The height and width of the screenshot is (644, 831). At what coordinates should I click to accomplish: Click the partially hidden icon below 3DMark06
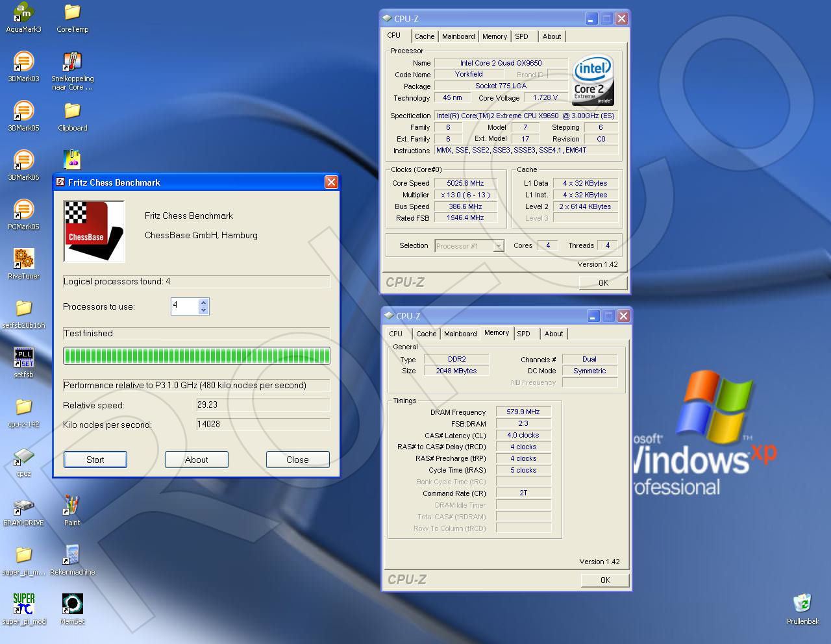tap(72, 160)
